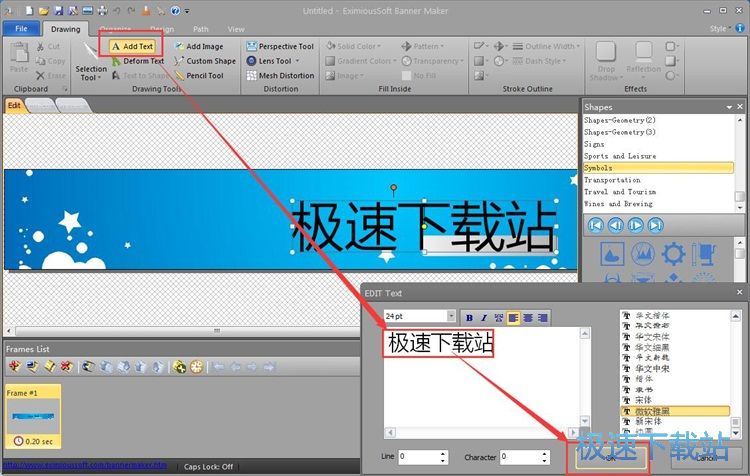Open the File menu tab

pyautogui.click(x=21, y=29)
